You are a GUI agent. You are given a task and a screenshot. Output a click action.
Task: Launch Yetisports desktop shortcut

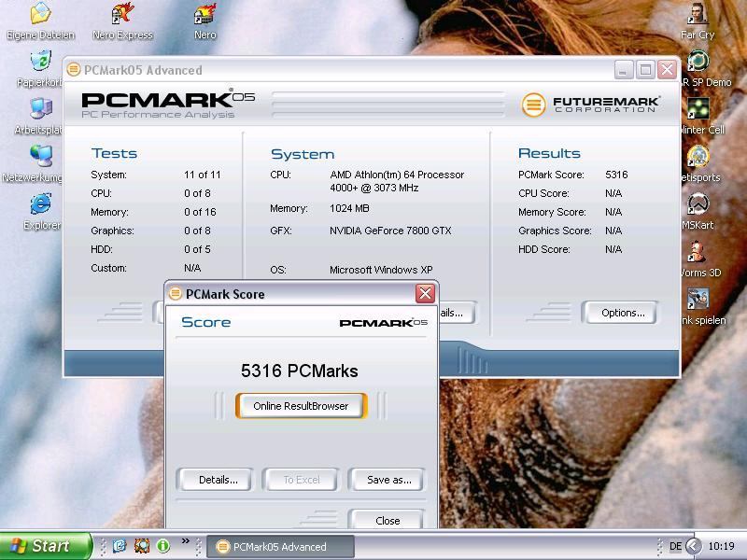(x=700, y=164)
